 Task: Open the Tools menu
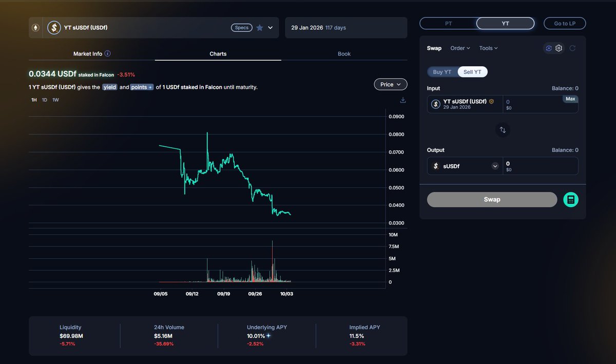[x=488, y=48]
